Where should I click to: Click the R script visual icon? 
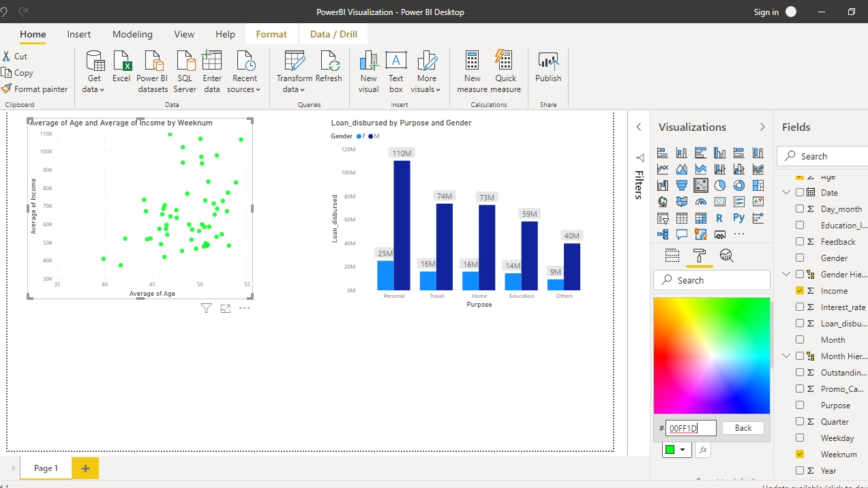click(720, 218)
